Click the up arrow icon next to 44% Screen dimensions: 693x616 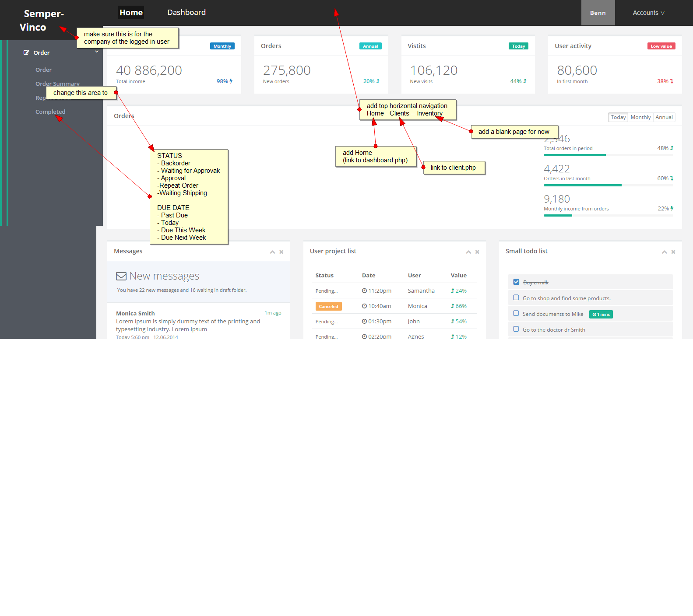(x=525, y=81)
